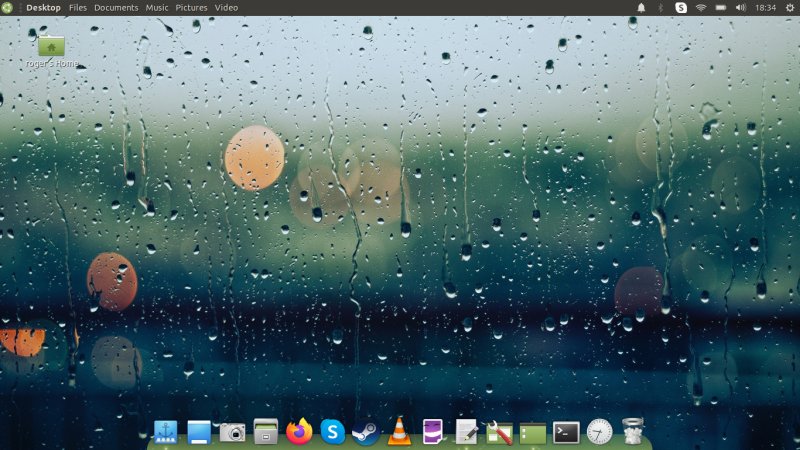800x450 pixels.
Task: Open the Documents item in top panel
Action: tap(116, 8)
